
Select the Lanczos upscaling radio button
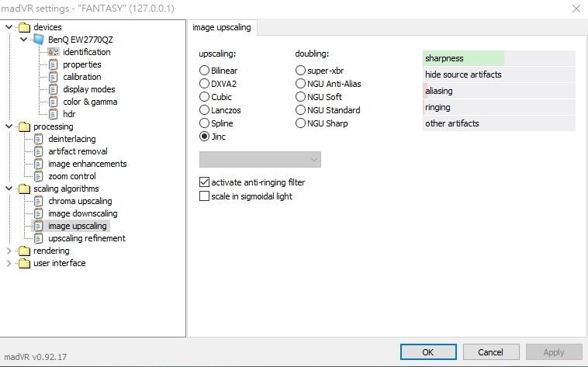click(205, 110)
